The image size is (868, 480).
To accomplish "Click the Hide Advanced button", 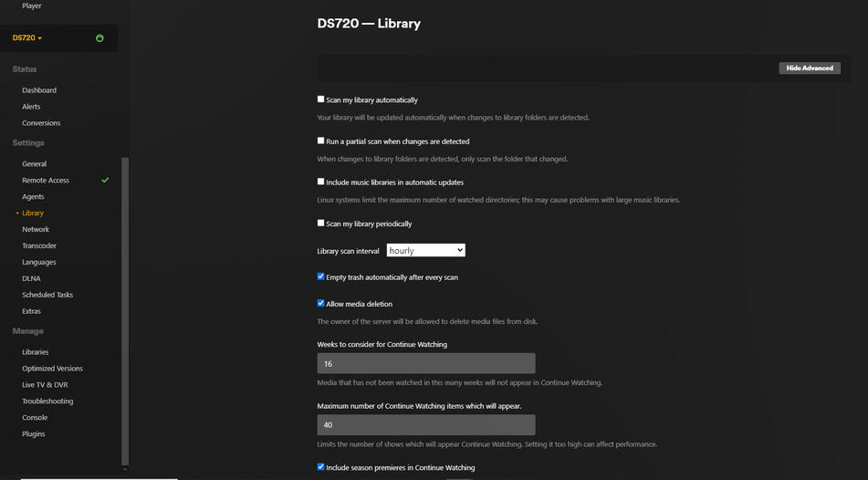I will tap(810, 68).
